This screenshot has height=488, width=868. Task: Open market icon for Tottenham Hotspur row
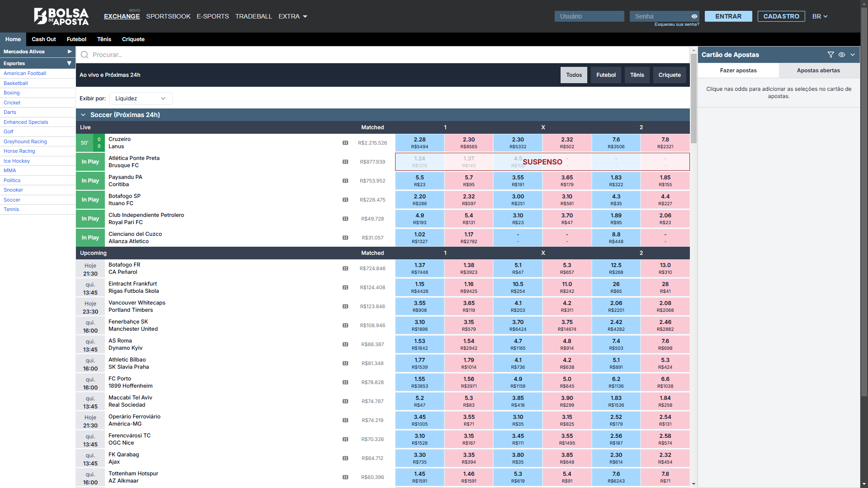tap(345, 477)
